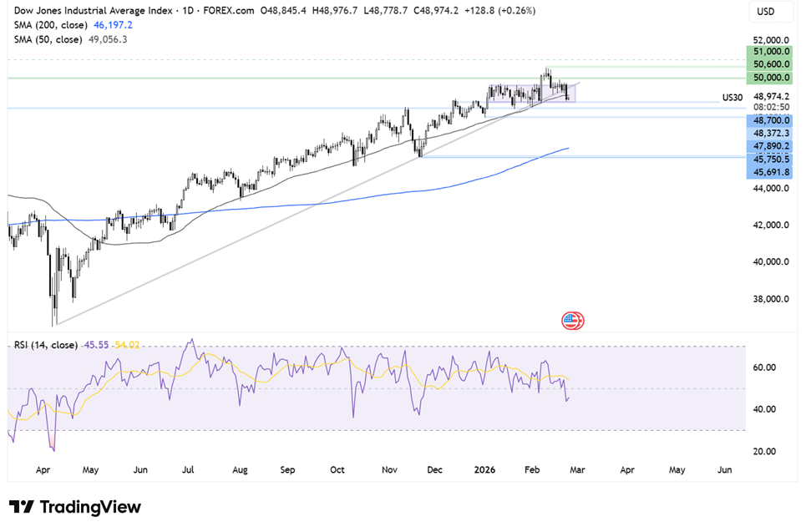Click the 45,750.5 price level label

coord(769,160)
